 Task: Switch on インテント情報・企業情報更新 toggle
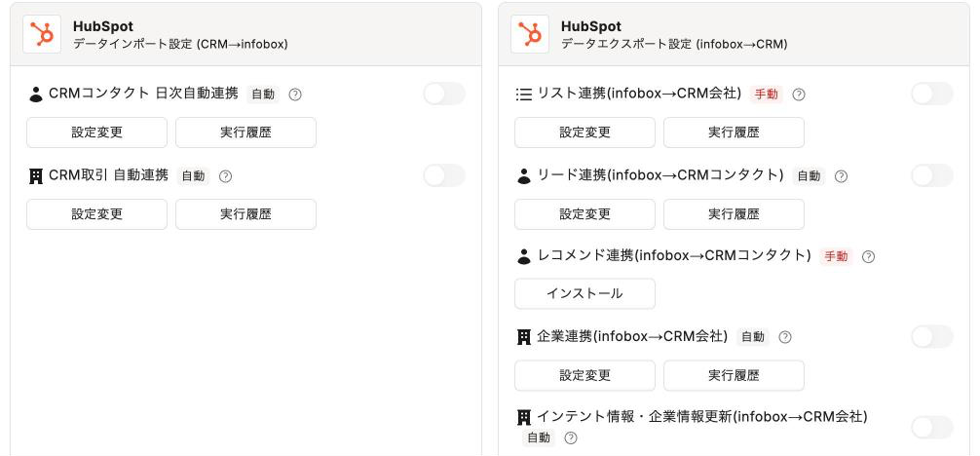932,428
